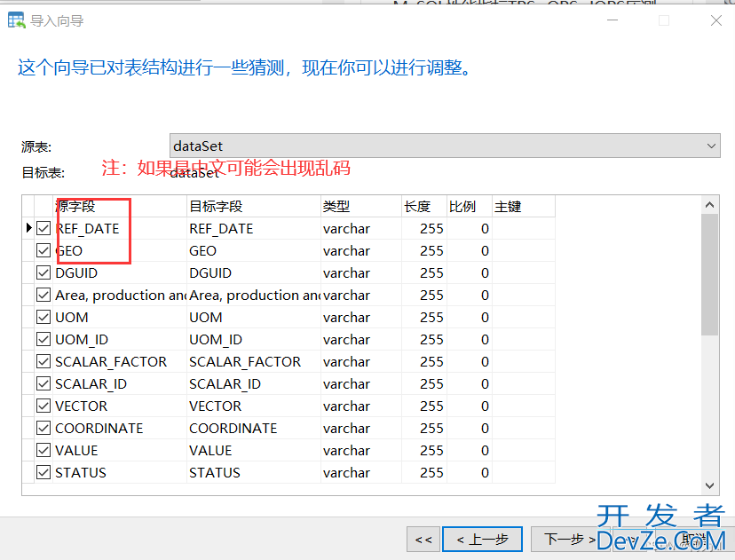This screenshot has width=735, height=560.
Task: Click the Import Wizard title icon
Action: tap(16, 20)
